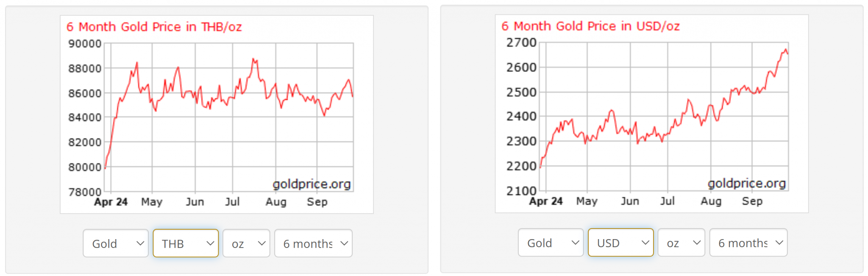Open the oz unit dropdown under THB chart
The image size is (868, 276).
[x=246, y=243]
